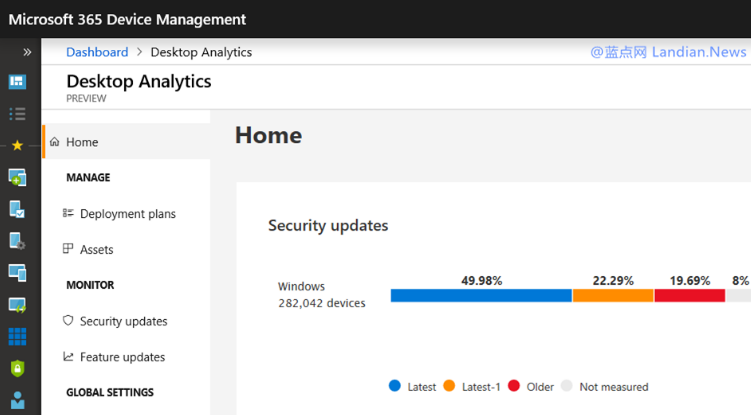
Task: Open the device enrollment icon with green plus
Action: click(x=17, y=177)
